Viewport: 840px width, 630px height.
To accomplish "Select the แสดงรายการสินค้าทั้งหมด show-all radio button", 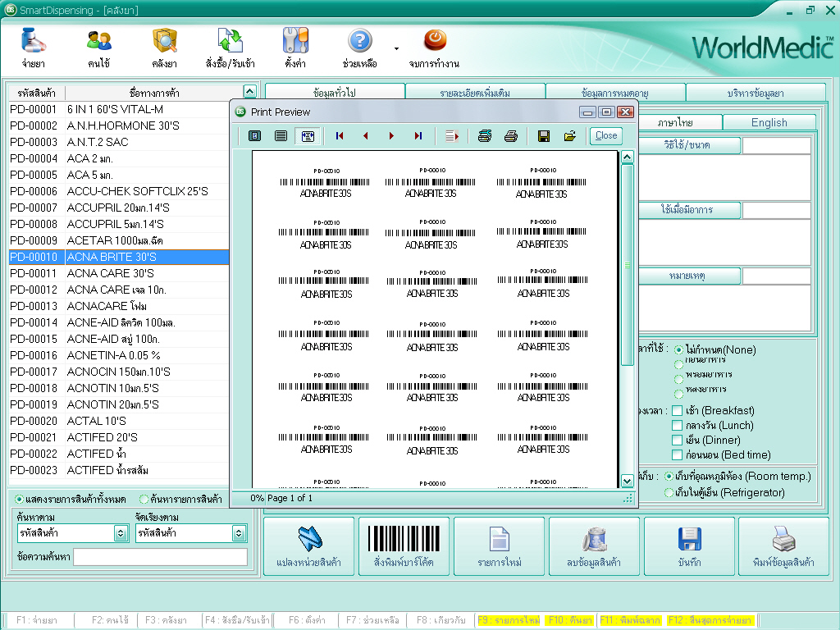I will pos(20,500).
